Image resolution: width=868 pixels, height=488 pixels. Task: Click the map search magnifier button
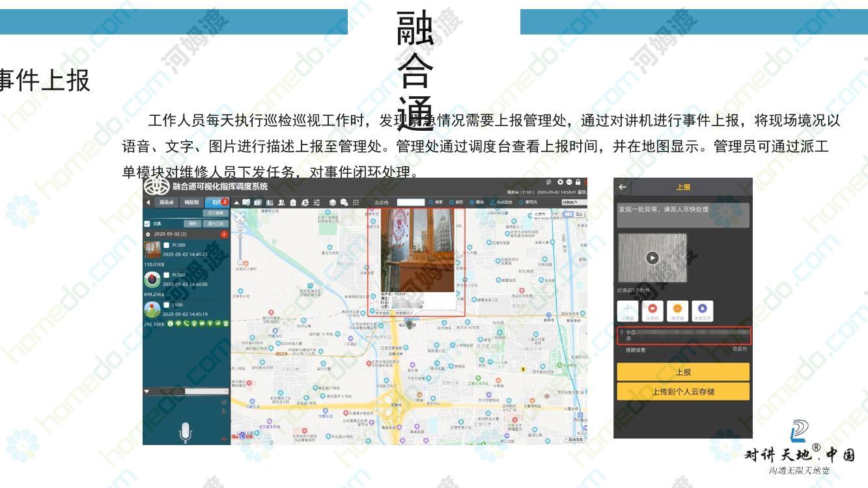436,202
